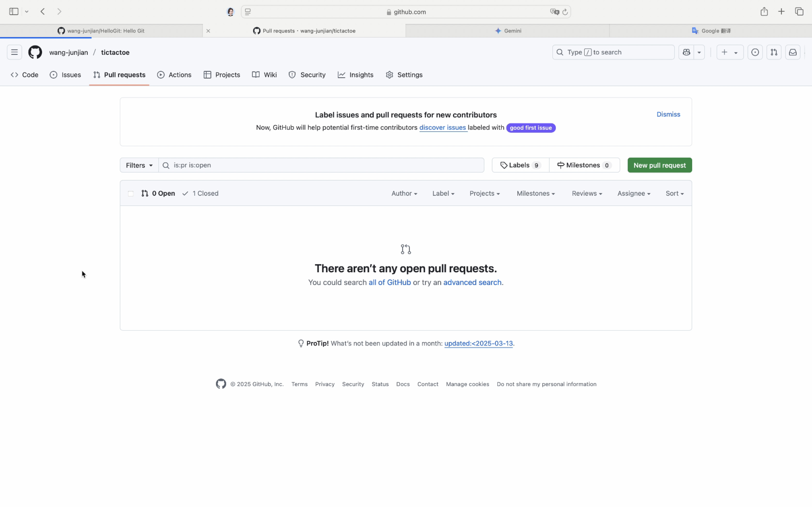The height and width of the screenshot is (507, 812).
Task: Open the notifications inbox icon
Action: (793, 52)
